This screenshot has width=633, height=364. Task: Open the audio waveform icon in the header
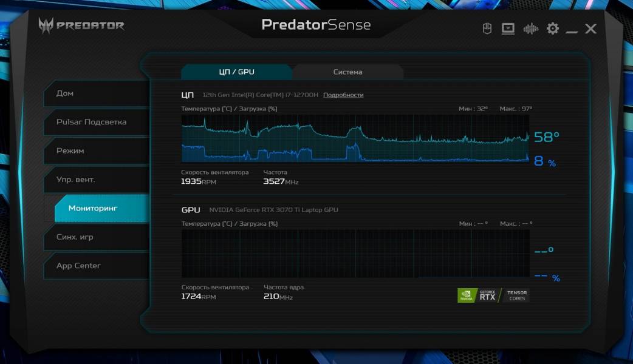pyautogui.click(x=530, y=29)
